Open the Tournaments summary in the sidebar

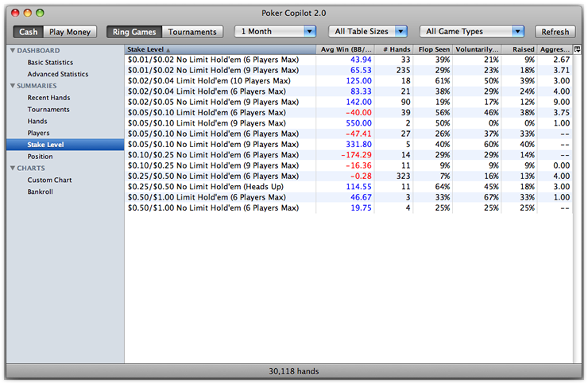click(x=48, y=109)
